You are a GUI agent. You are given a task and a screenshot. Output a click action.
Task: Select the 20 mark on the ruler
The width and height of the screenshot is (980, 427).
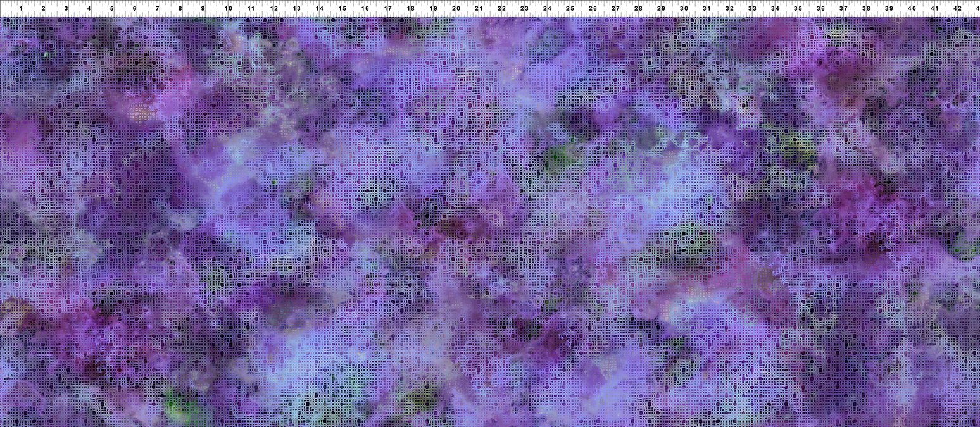coord(456,9)
